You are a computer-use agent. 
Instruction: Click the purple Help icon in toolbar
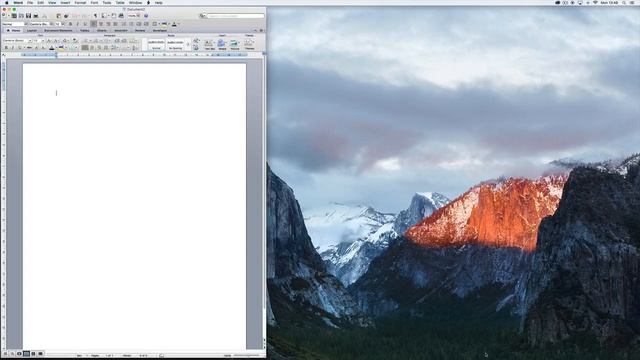(146, 16)
